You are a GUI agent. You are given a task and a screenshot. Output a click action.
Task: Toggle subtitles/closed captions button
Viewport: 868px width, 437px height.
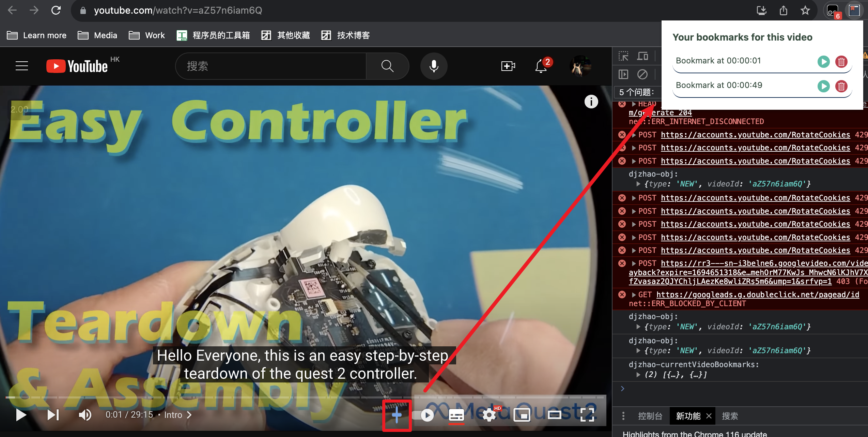pos(456,415)
